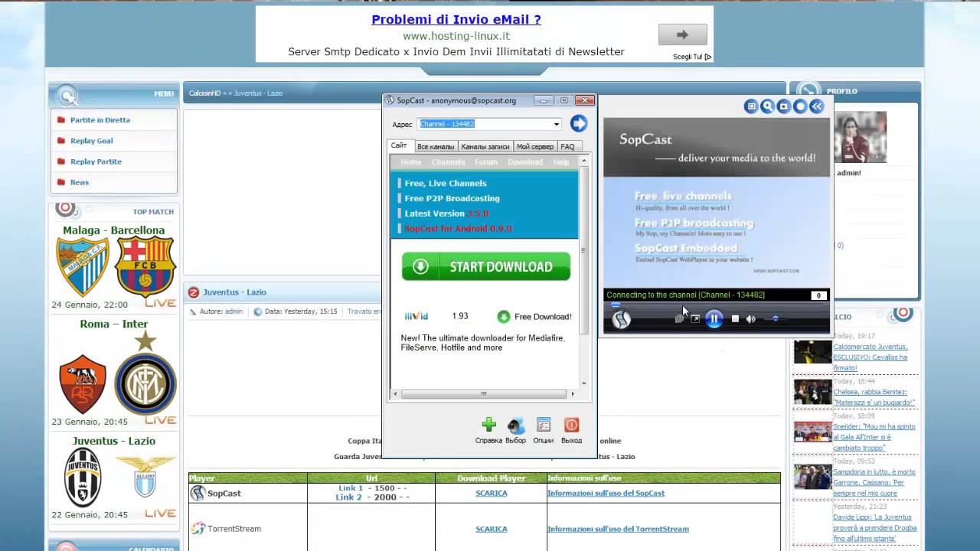Open the Chelsea, rabbia Benitez news link

point(874,397)
